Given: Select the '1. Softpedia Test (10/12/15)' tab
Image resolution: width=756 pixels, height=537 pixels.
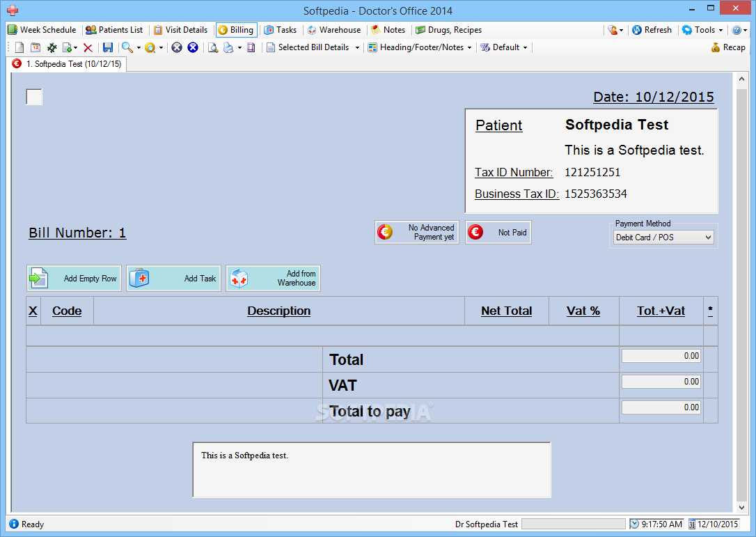Looking at the screenshot, I should coord(67,64).
